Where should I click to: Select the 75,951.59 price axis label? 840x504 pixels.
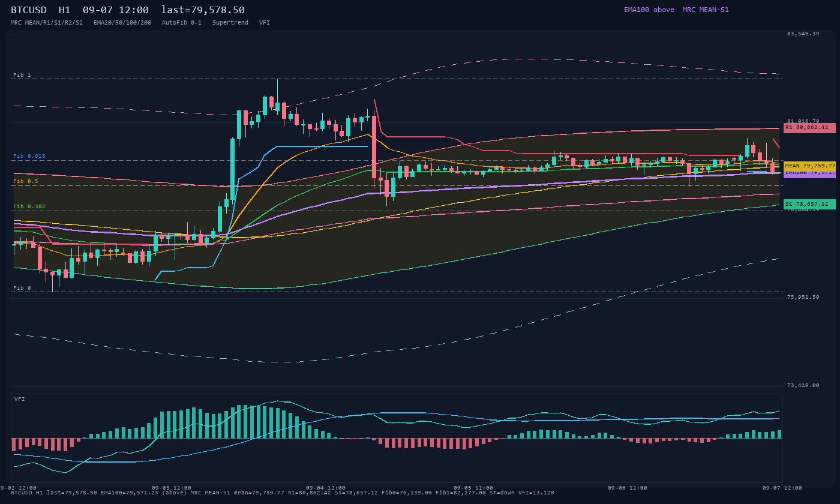pos(803,297)
